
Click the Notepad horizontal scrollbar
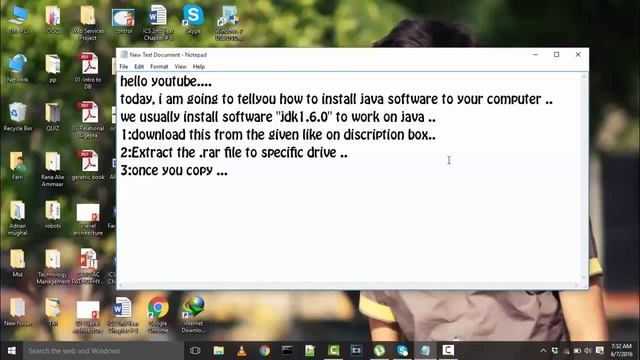pyautogui.click(x=349, y=285)
